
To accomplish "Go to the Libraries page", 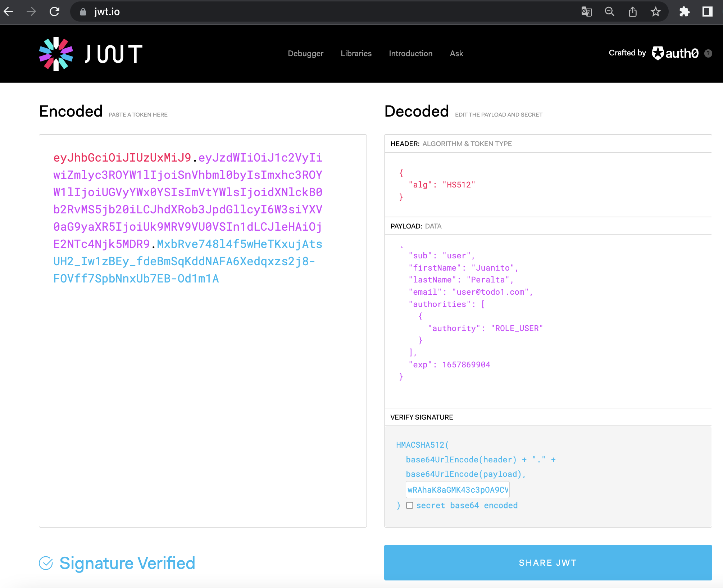I will coord(356,53).
